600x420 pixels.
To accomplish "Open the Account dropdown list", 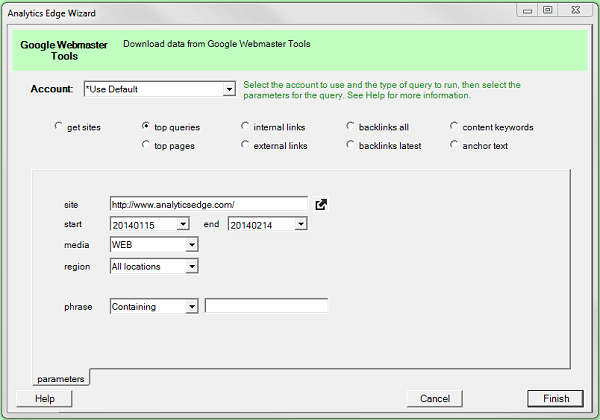I will click(229, 90).
